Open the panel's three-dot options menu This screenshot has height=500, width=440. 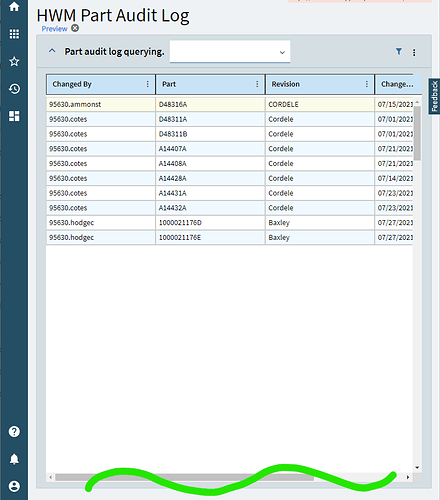coord(414,52)
